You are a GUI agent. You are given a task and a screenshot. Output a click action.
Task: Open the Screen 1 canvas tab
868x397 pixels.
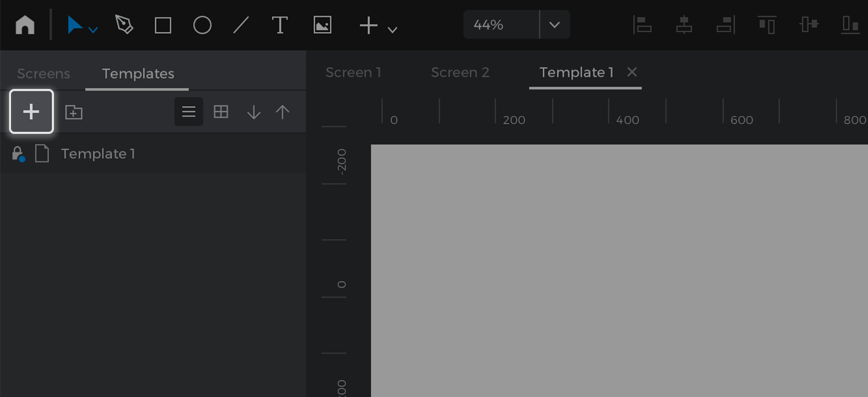[354, 73]
